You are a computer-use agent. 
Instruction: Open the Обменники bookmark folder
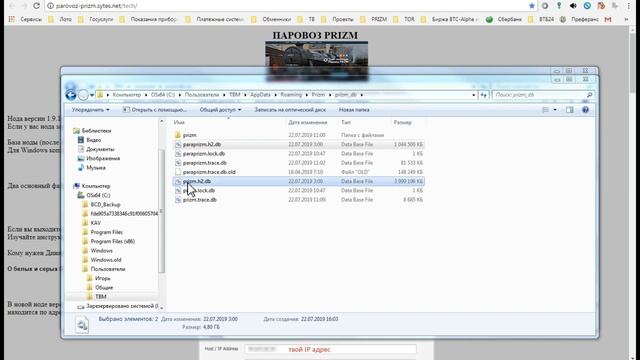(271, 19)
